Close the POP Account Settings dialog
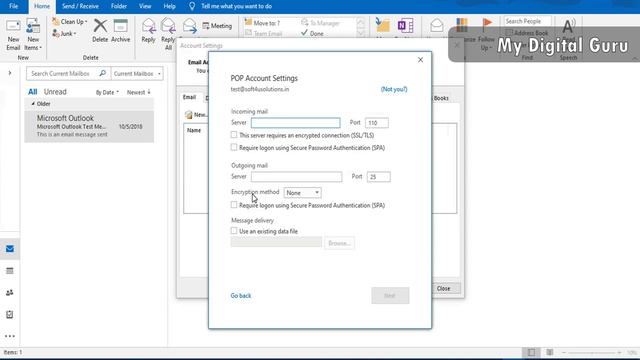The height and width of the screenshot is (360, 640). tap(420, 60)
